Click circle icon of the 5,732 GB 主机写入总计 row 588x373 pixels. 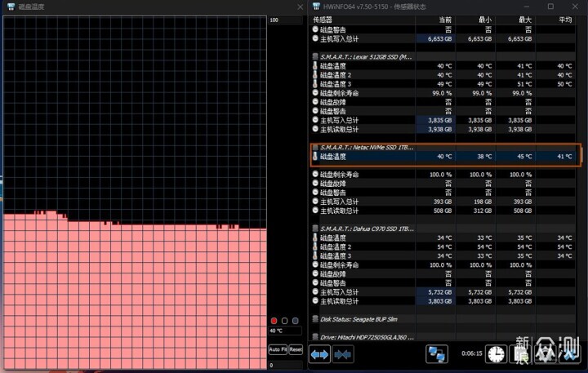315,291
